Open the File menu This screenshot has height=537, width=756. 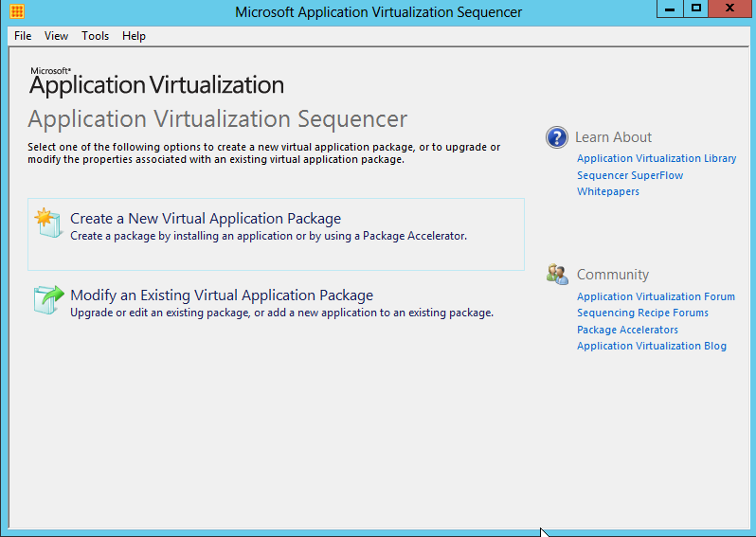point(23,36)
